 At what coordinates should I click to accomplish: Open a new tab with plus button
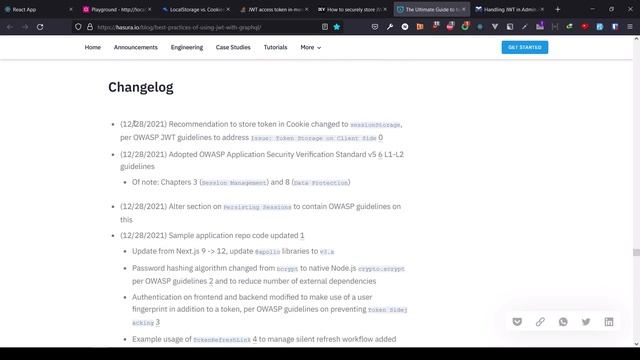(558, 9)
